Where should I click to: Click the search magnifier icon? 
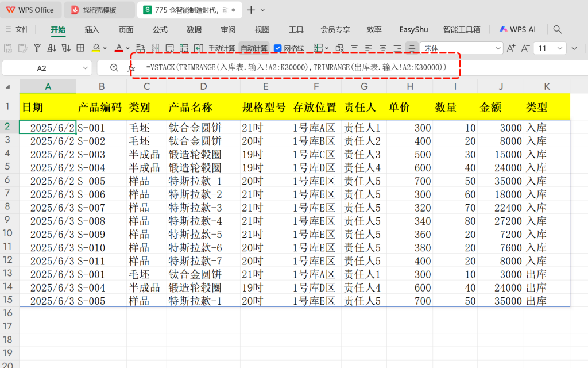pyautogui.click(x=558, y=29)
